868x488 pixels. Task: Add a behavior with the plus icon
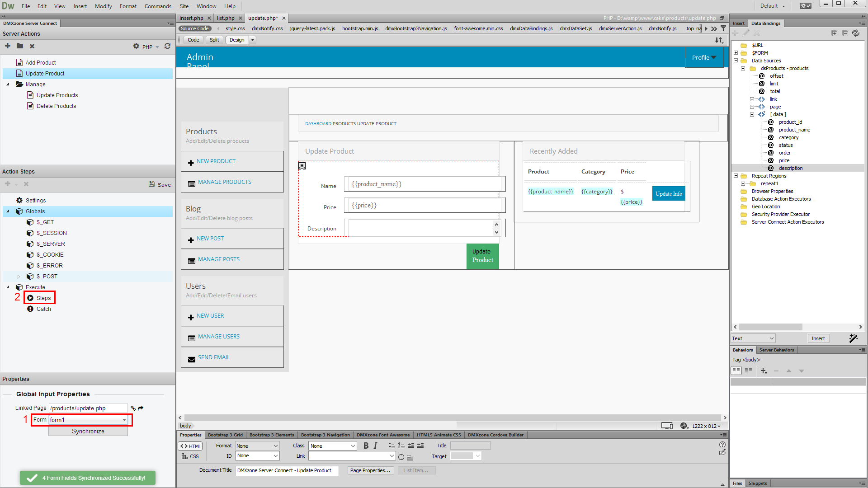point(764,371)
